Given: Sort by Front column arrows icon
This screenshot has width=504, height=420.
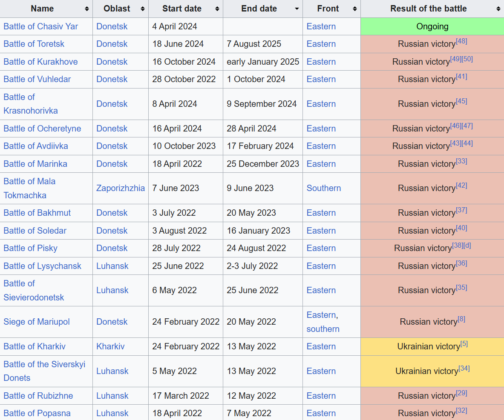Looking at the screenshot, I should point(355,9).
